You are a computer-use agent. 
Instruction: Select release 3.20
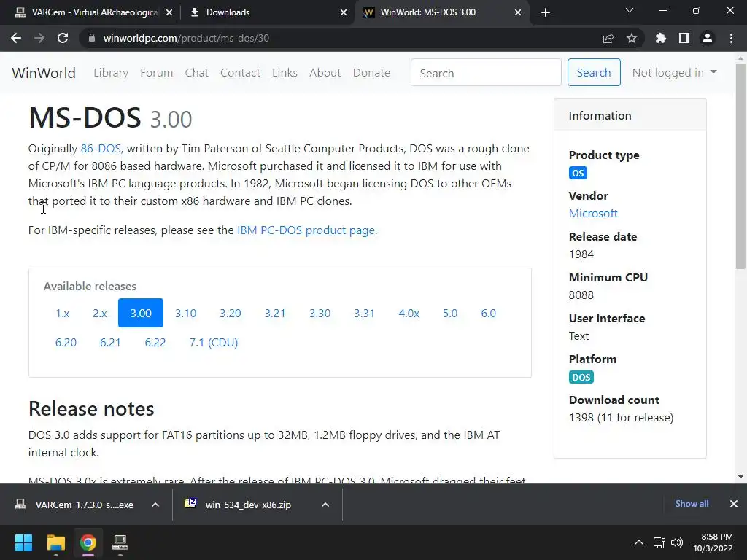[230, 313]
